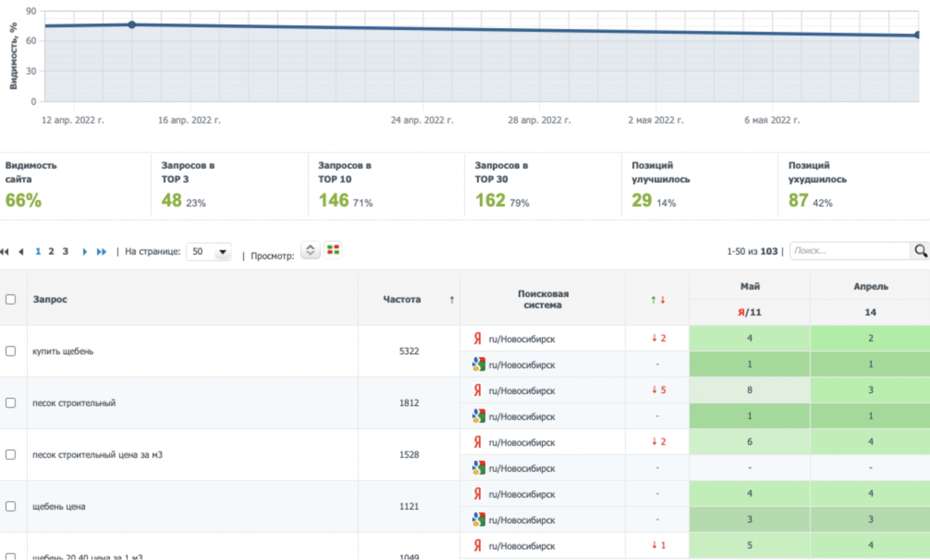Switch to colored grid view icon
This screenshot has height=560, width=930.
[x=333, y=250]
